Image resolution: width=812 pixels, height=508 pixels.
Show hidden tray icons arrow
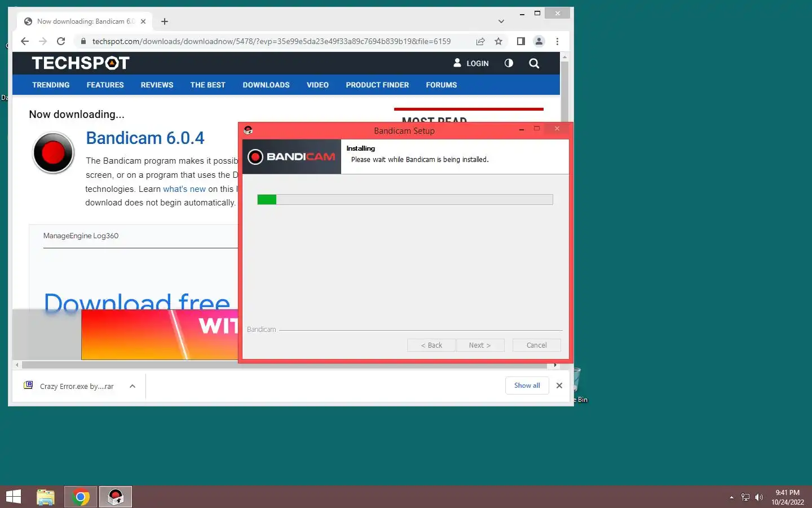tap(731, 497)
